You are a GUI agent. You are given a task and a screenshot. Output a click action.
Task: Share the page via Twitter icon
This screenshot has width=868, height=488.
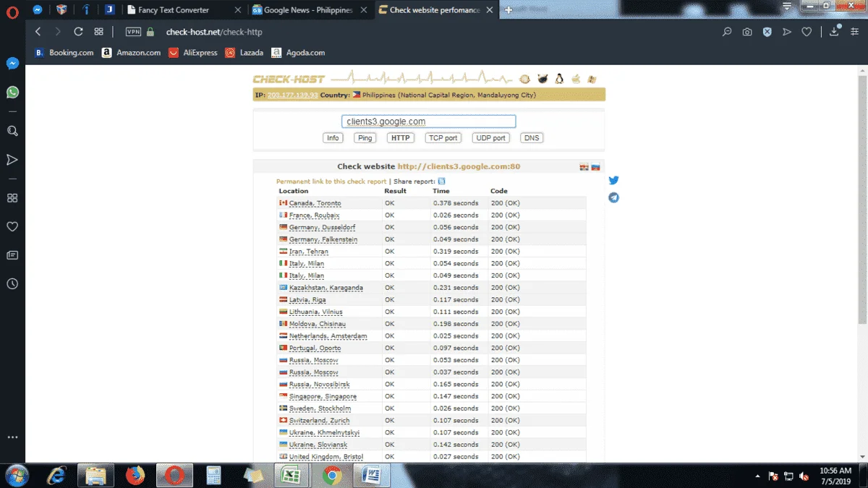613,180
